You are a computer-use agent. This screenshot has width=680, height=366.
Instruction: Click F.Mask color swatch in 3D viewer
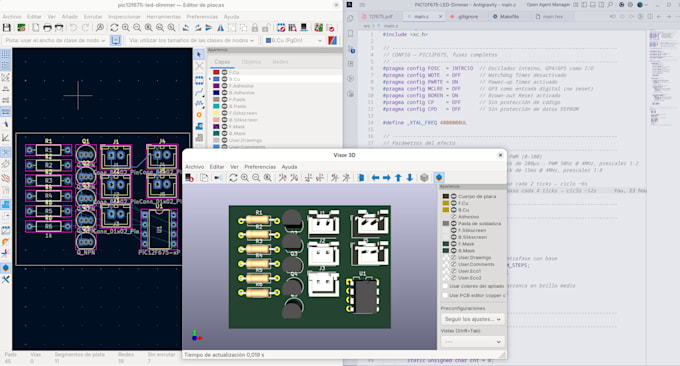point(445,244)
